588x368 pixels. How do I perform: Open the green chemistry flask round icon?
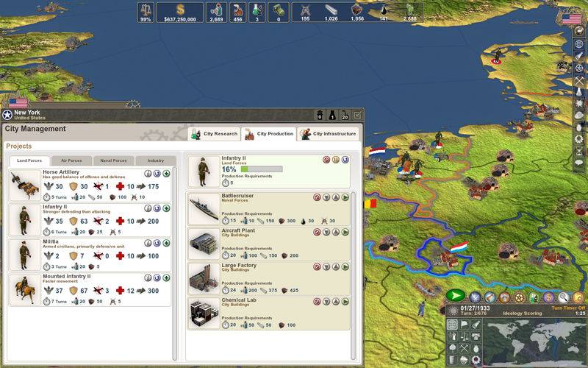tap(534, 297)
